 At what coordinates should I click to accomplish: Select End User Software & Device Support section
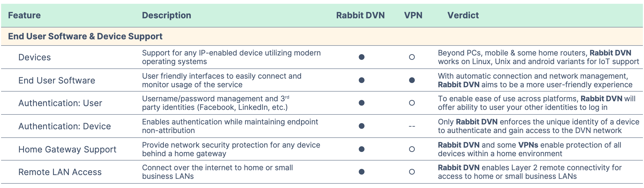[322, 36]
